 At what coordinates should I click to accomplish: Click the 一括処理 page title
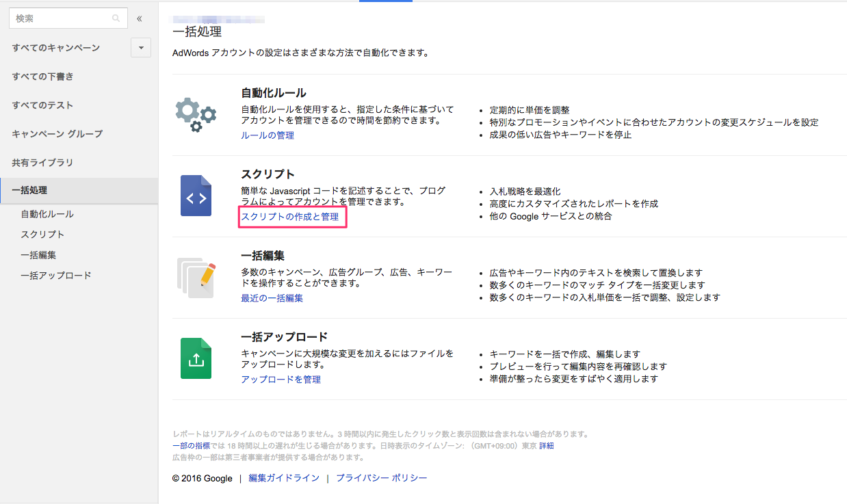pyautogui.click(x=197, y=32)
